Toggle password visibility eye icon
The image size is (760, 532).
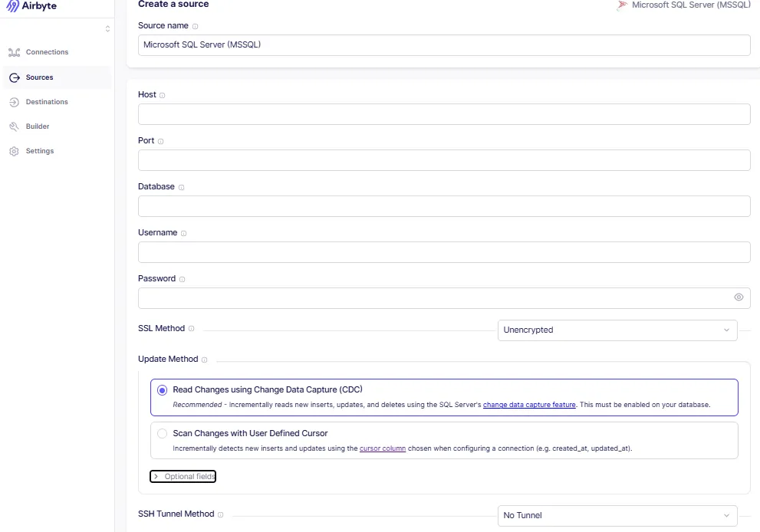(x=739, y=297)
